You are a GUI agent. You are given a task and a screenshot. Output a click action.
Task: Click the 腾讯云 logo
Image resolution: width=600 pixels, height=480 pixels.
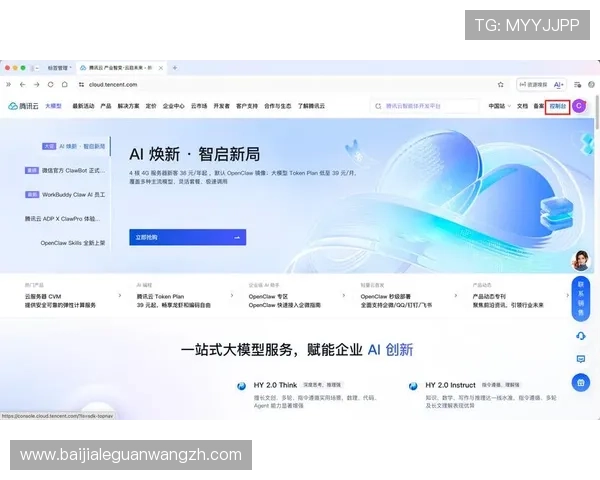pos(23,106)
